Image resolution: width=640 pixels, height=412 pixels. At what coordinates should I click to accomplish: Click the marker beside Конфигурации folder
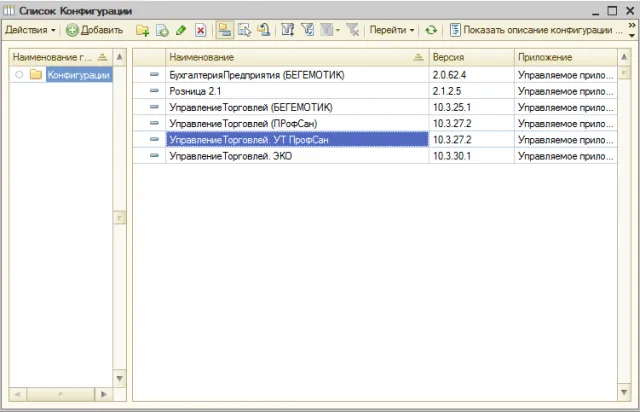[x=19, y=75]
